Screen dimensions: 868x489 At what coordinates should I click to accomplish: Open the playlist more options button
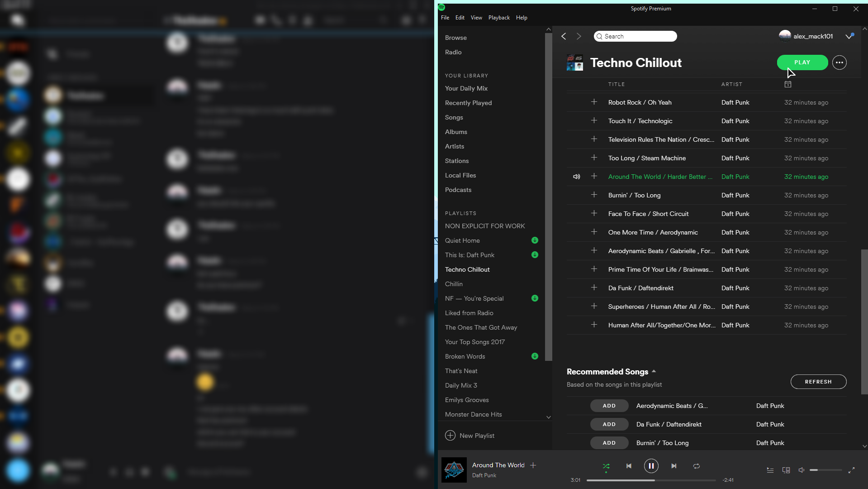click(840, 62)
